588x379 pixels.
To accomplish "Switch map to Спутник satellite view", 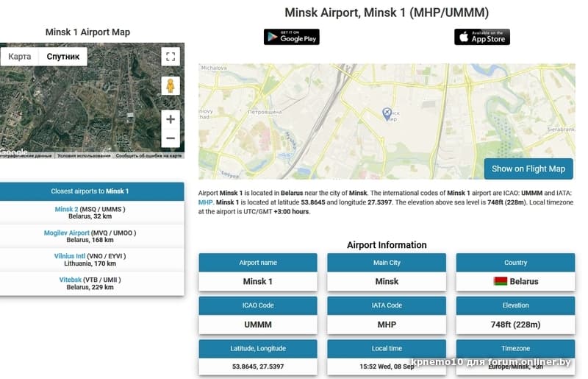I will click(x=63, y=57).
